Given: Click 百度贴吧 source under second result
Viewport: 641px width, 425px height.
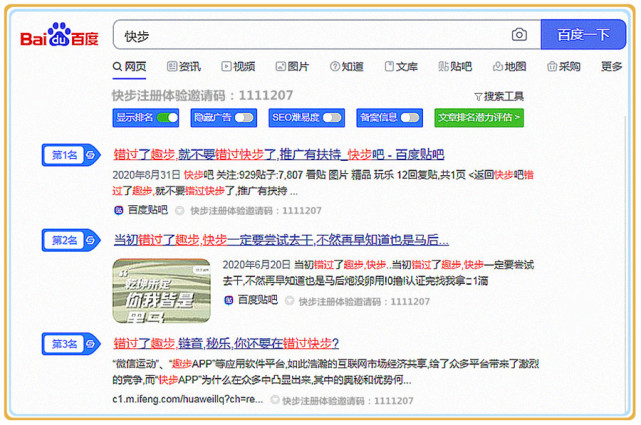Looking at the screenshot, I should click(258, 300).
